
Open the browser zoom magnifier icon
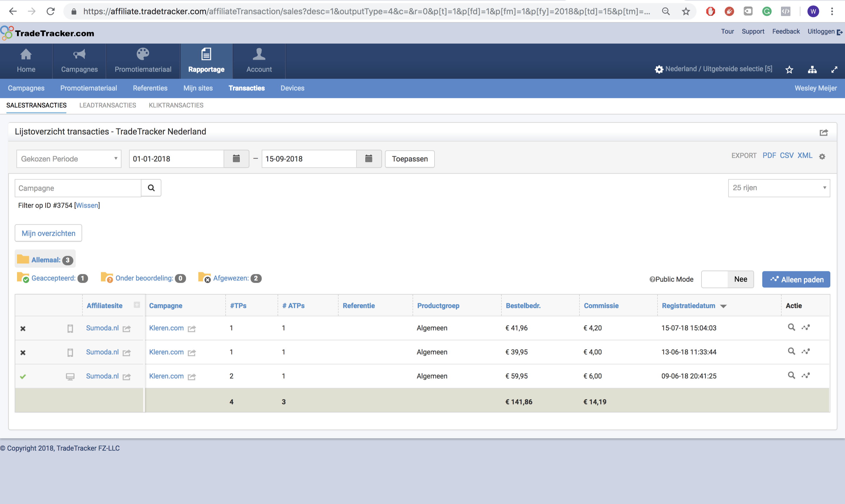click(666, 11)
